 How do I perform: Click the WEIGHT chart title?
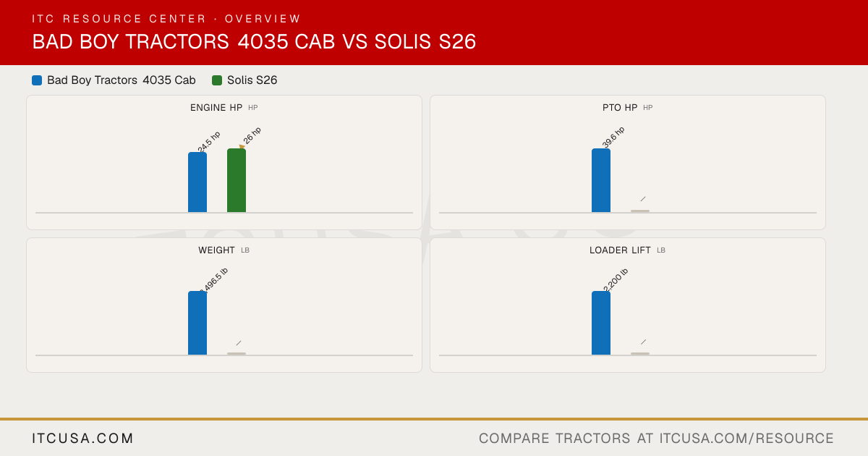[217, 250]
